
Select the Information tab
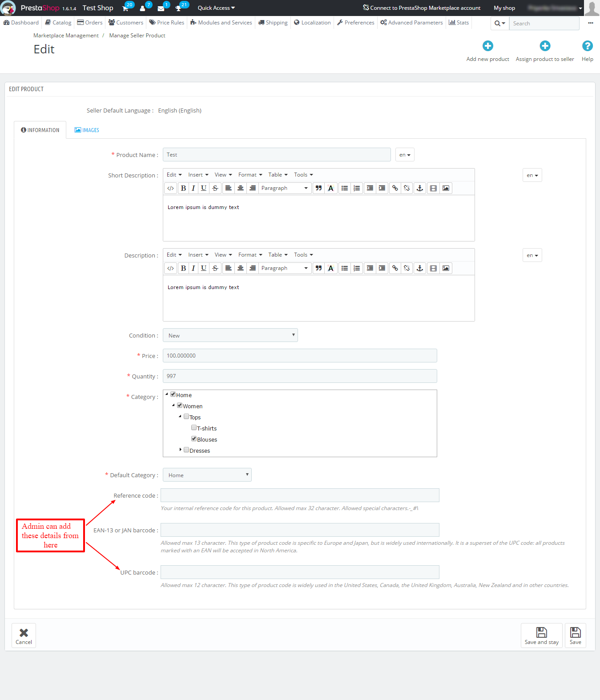pyautogui.click(x=40, y=130)
